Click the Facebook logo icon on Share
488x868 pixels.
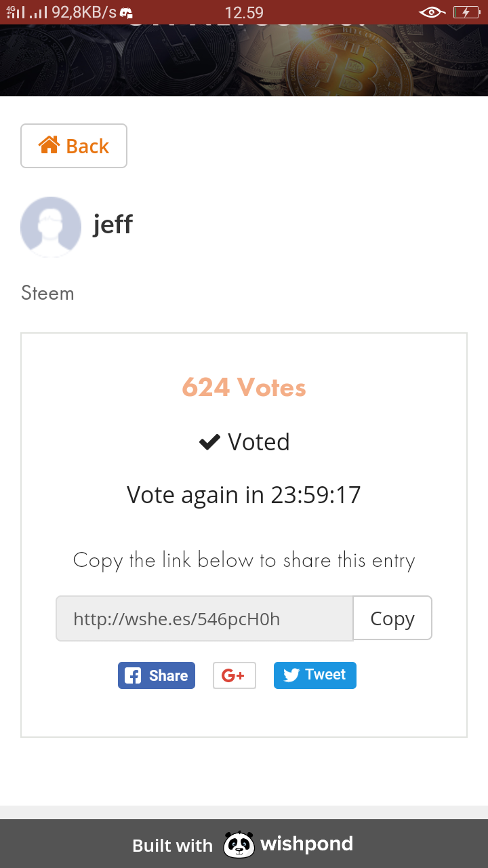[x=134, y=675]
